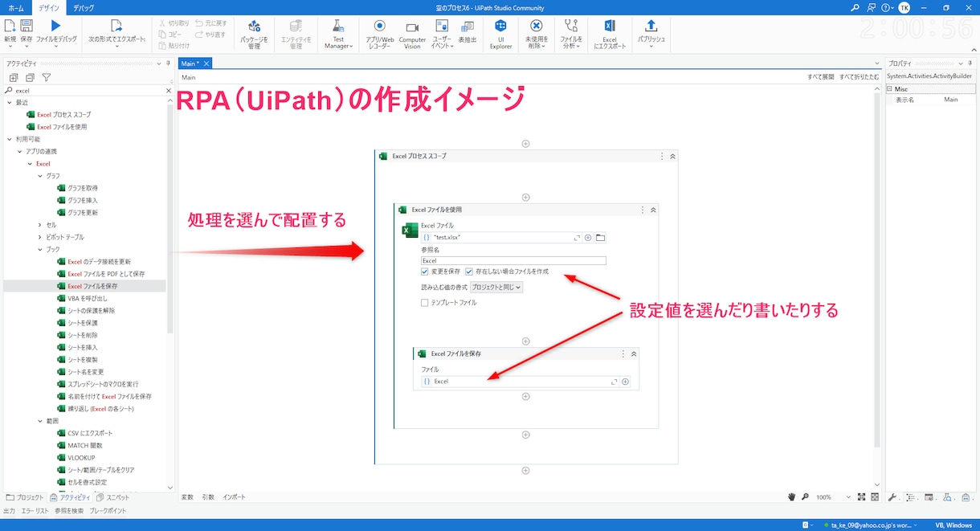The image size is (980, 531).
Task: Open the outline panel icon
Action: [911, 497]
